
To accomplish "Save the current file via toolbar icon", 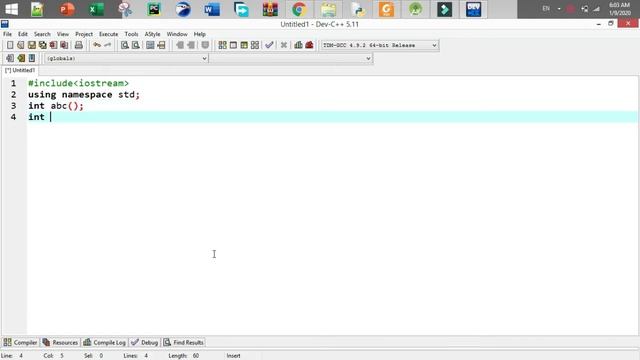I will point(31,45).
